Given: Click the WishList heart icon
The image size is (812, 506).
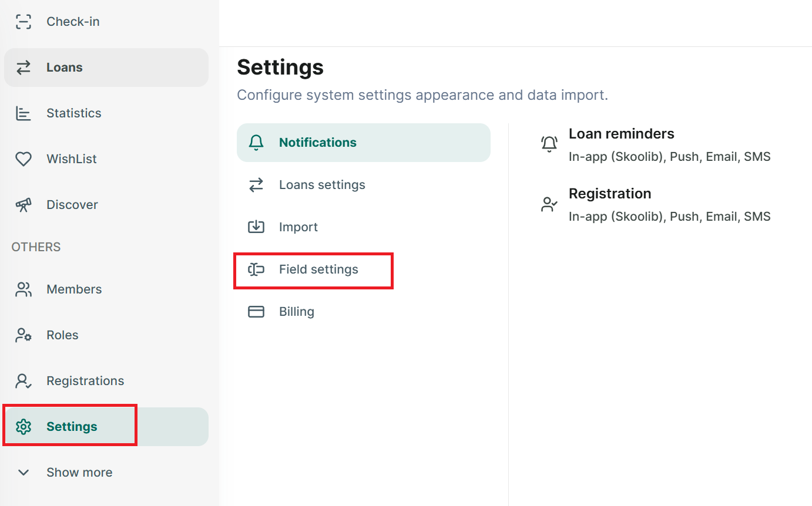Looking at the screenshot, I should click(x=24, y=159).
